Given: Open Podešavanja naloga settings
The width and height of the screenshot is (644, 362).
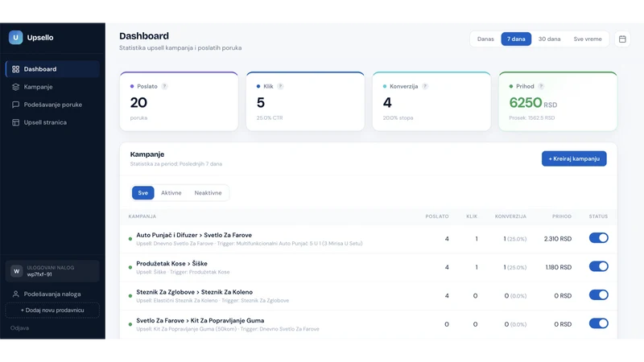Looking at the screenshot, I should pos(52,294).
